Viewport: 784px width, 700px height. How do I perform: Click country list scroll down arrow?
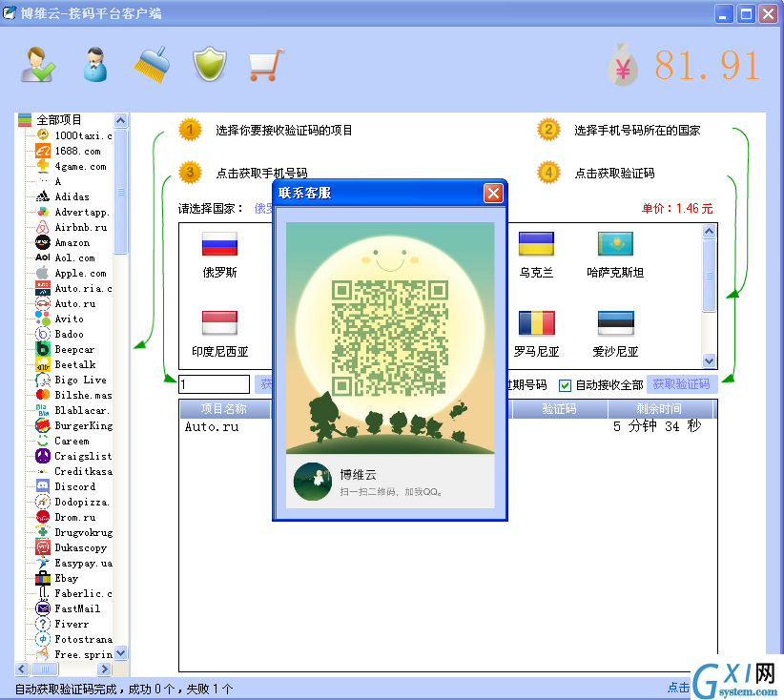[709, 360]
